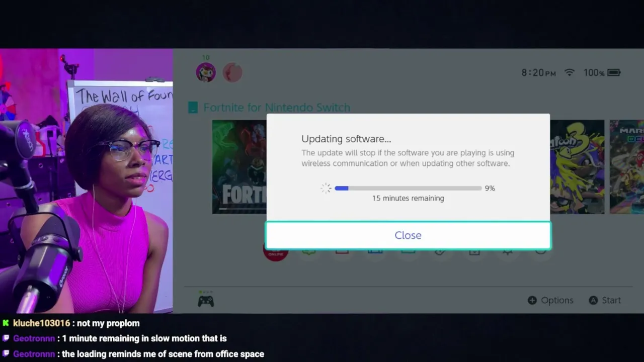Viewport: 644px width, 362px height.
Task: Click Geotronnn name on 'office space' message
Action: coord(34,354)
